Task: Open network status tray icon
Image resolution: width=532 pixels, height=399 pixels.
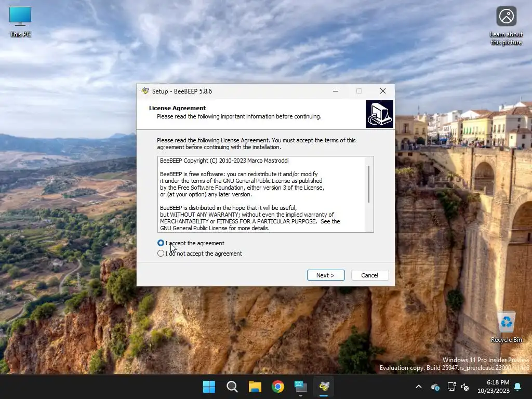Action: pos(451,387)
